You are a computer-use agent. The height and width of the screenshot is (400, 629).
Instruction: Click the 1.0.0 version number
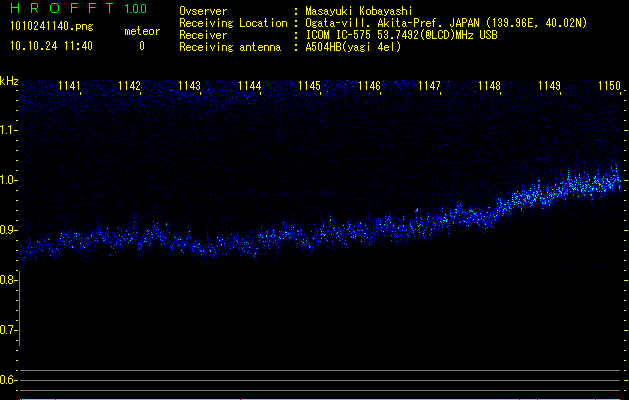[135, 9]
